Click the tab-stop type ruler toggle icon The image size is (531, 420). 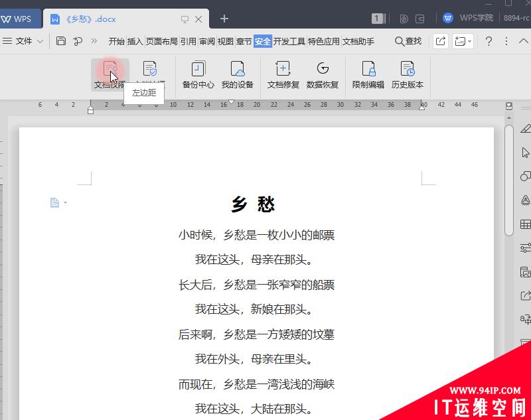(x=508, y=106)
